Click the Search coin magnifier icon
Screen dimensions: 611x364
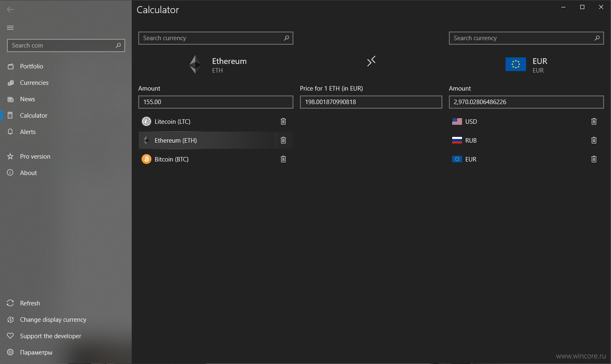click(x=118, y=45)
